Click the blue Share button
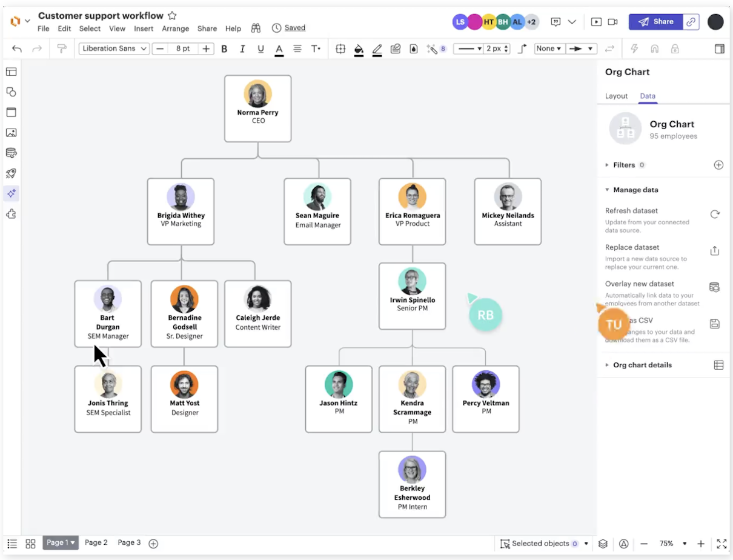This screenshot has width=733, height=560. pyautogui.click(x=656, y=21)
